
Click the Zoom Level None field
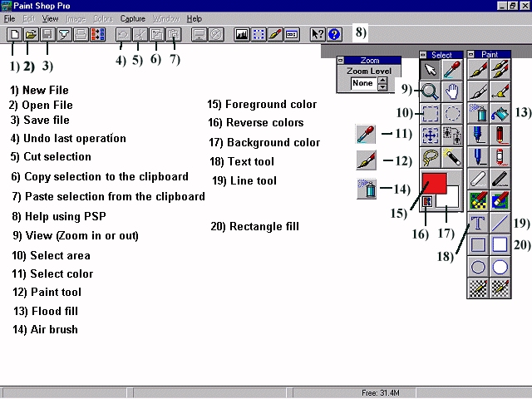click(364, 83)
